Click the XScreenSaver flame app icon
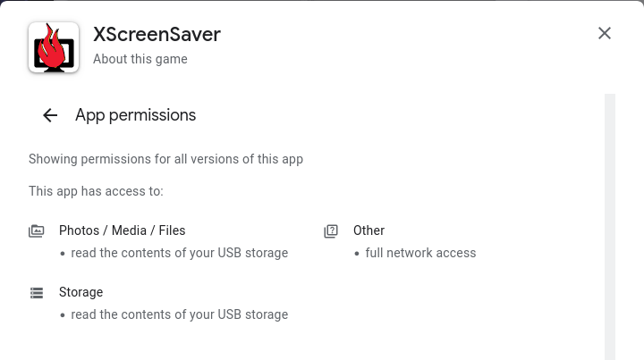644x360 pixels. coord(54,47)
